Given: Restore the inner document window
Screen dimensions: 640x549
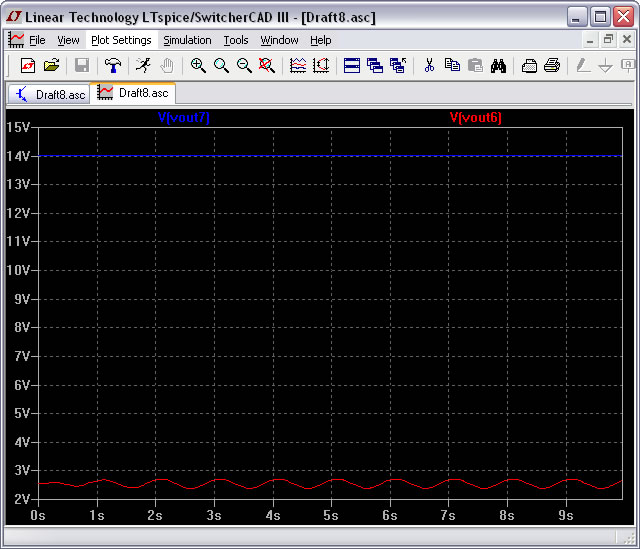Looking at the screenshot, I should [x=609, y=40].
